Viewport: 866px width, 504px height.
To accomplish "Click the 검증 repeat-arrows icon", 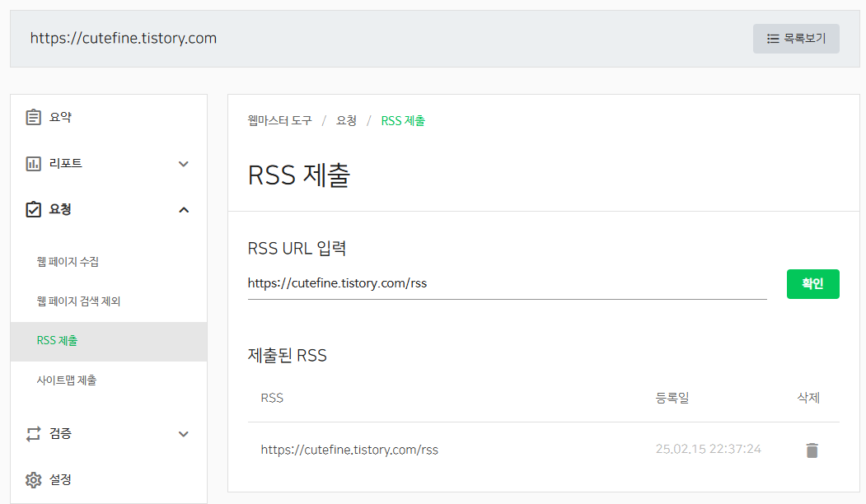I will 33,434.
